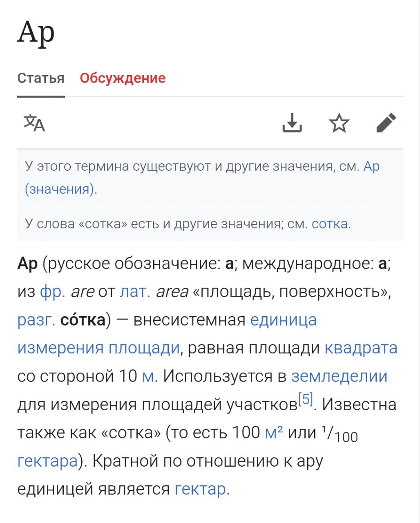Viewport: 420px width, 523px height.
Task: Click the фр. language link
Action: click(53, 292)
